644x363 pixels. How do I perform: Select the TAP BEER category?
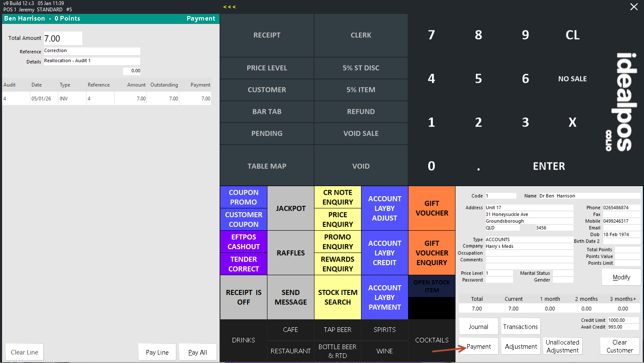coord(338,330)
